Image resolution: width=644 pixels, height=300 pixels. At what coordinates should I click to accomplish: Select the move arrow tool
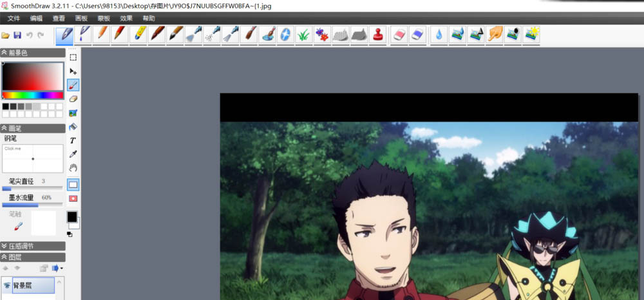click(x=73, y=71)
